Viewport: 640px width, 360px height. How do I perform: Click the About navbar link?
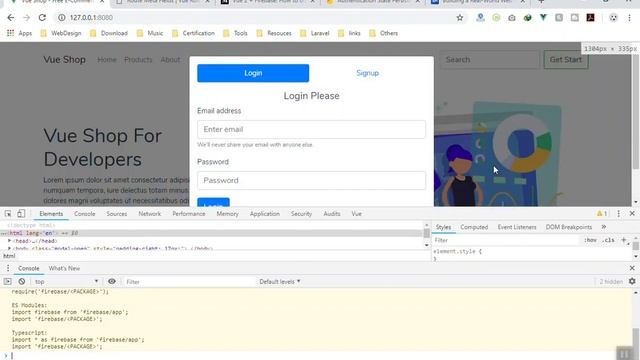[170, 60]
